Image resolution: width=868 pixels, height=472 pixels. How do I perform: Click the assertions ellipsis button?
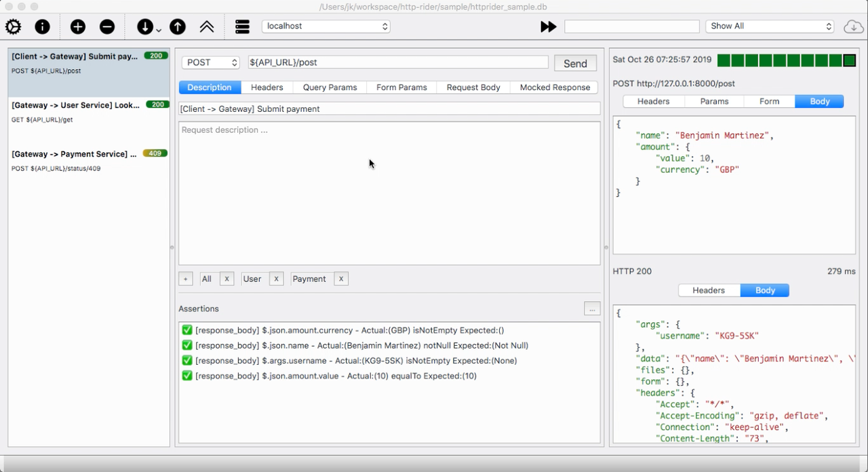click(591, 309)
